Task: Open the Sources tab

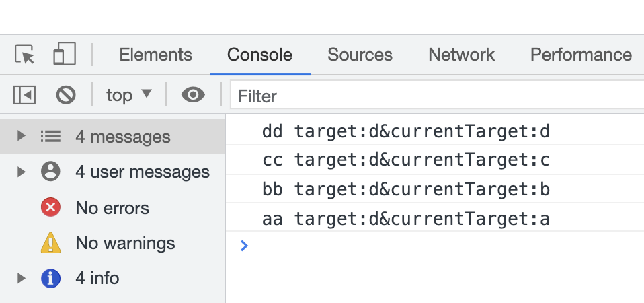Action: pyautogui.click(x=360, y=55)
